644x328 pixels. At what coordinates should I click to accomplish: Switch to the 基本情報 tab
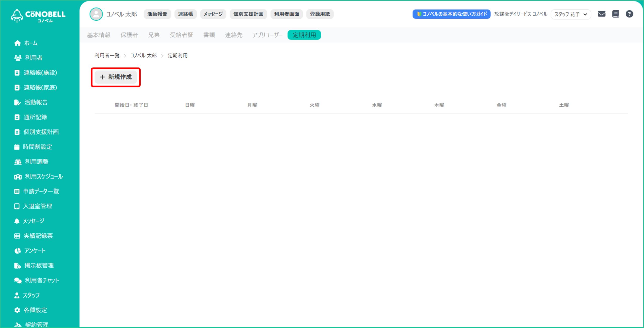99,35
